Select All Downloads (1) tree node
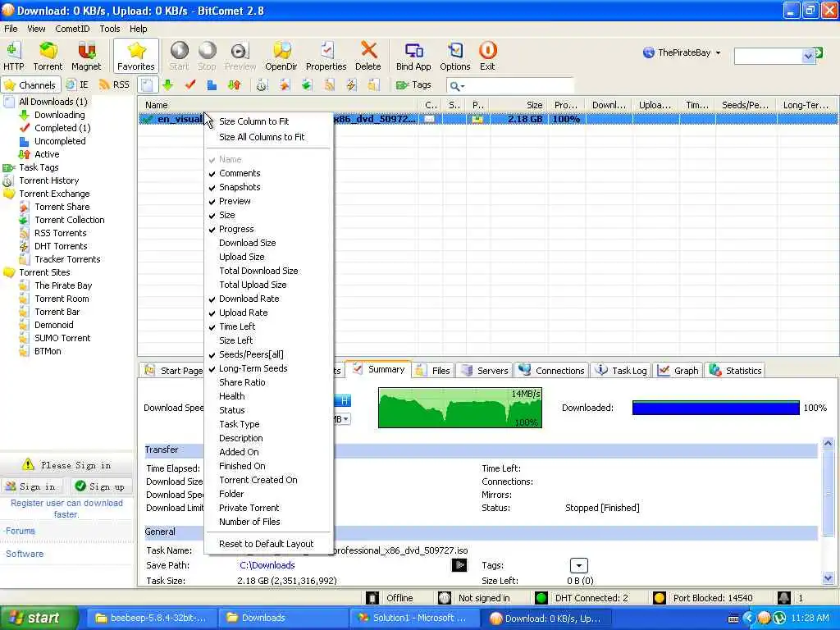The image size is (840, 630). click(53, 101)
